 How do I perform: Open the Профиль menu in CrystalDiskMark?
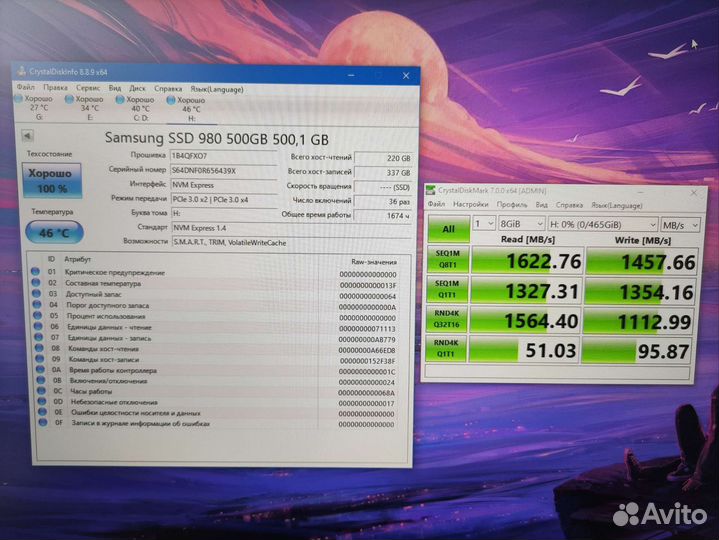pos(512,204)
